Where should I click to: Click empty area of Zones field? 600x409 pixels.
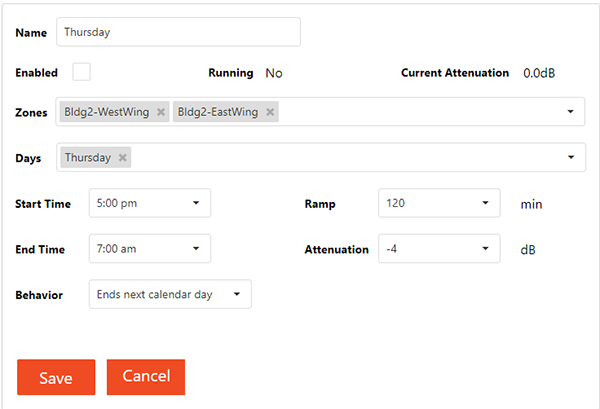(421, 112)
